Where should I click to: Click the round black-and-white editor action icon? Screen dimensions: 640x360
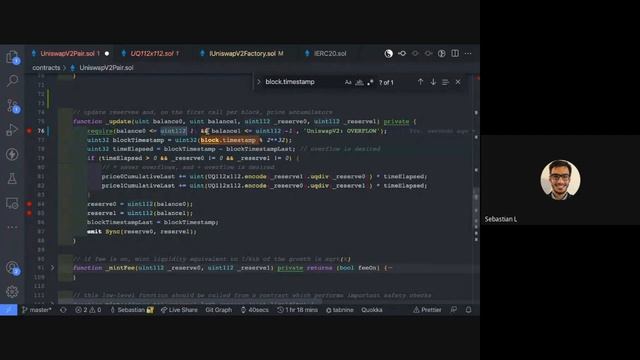coord(389,53)
